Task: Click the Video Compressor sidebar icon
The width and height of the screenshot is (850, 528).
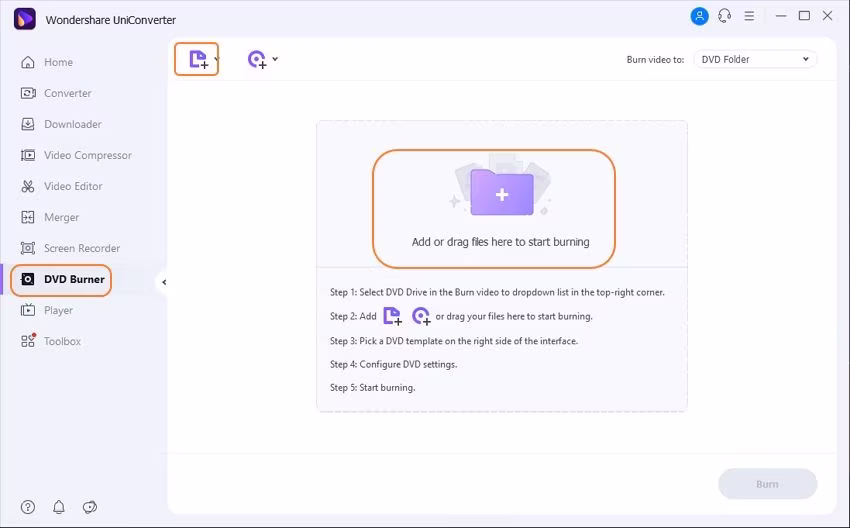Action: (28, 155)
